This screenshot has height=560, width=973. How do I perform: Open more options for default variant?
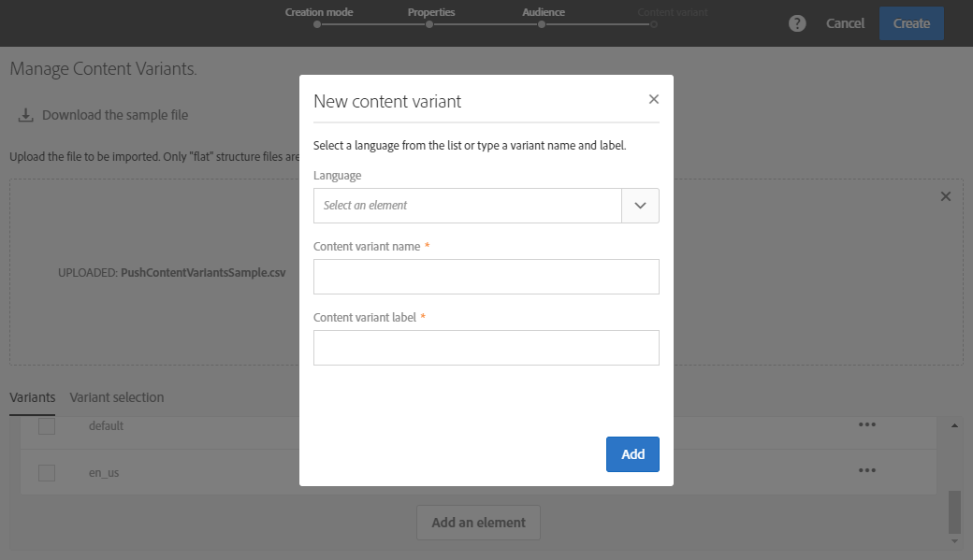point(867,424)
